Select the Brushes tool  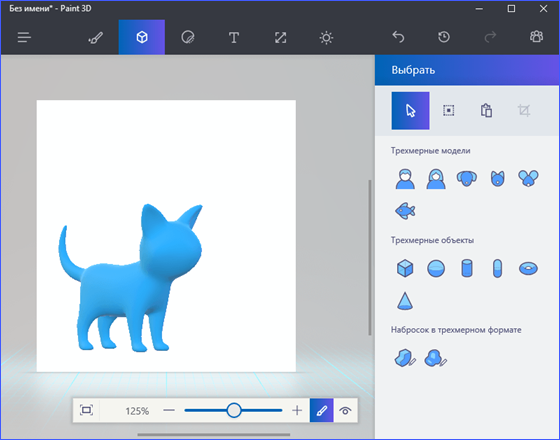(x=96, y=37)
